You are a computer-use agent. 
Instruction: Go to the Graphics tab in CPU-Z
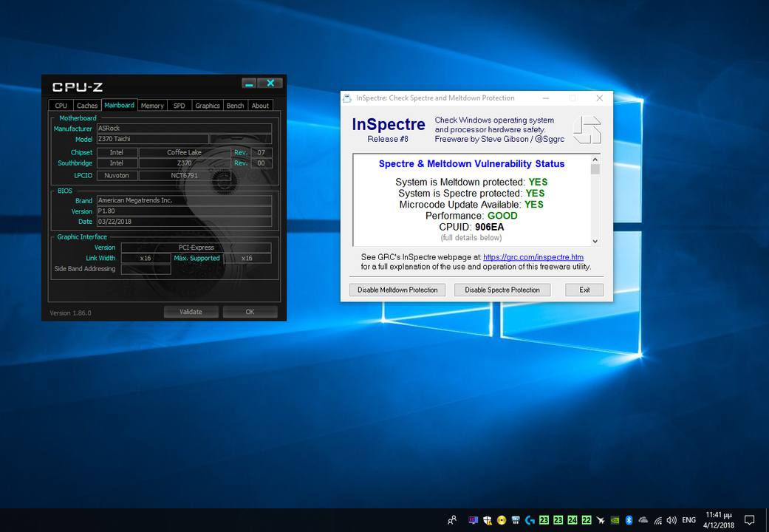click(208, 106)
